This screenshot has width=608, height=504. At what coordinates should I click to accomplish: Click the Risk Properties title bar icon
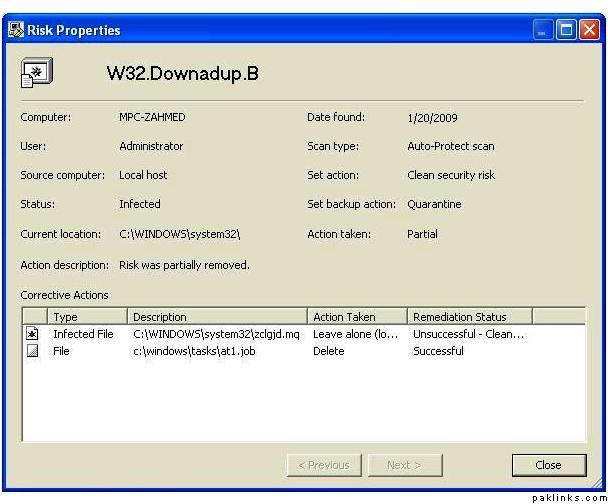(16, 30)
